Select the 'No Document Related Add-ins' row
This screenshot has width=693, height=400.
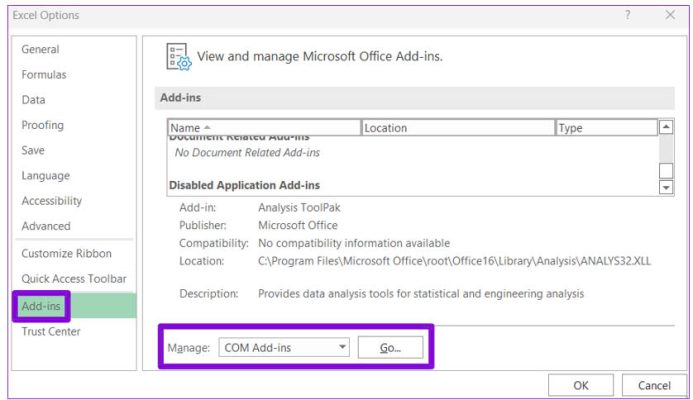[x=247, y=152]
